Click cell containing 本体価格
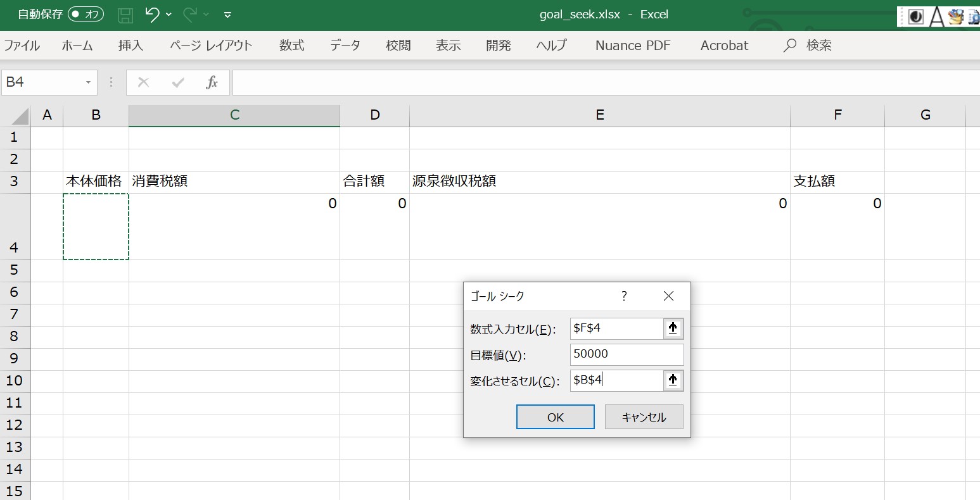980x500 pixels. [96, 182]
